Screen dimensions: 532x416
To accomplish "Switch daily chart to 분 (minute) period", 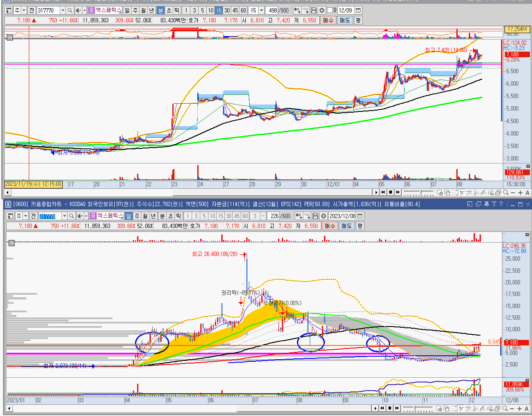I will point(162,216).
